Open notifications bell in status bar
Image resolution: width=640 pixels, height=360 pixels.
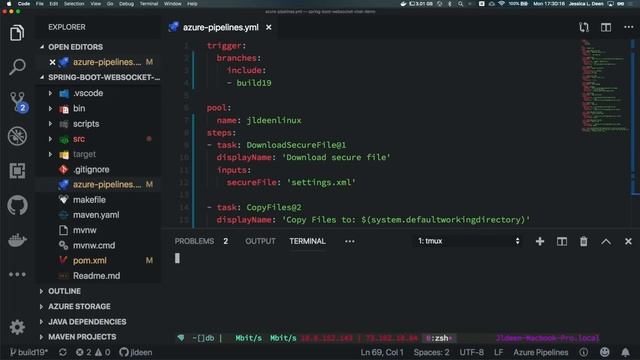(625, 352)
